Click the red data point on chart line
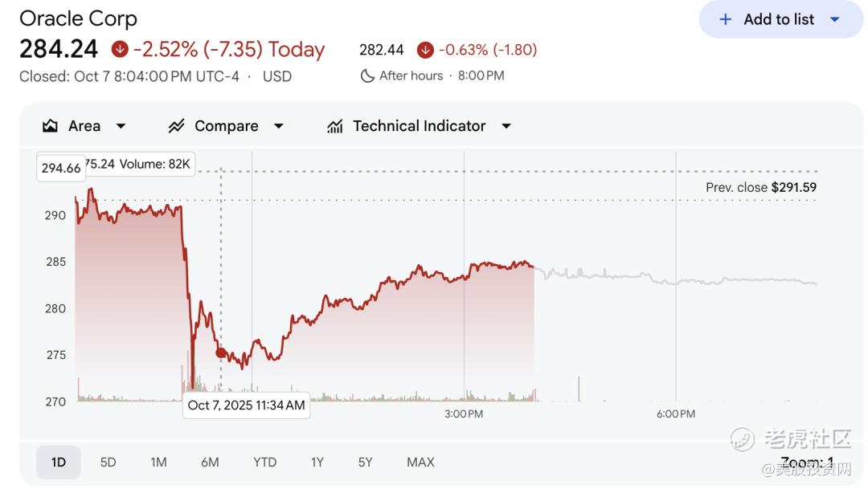Screen dimensions: 868x489 221,352
